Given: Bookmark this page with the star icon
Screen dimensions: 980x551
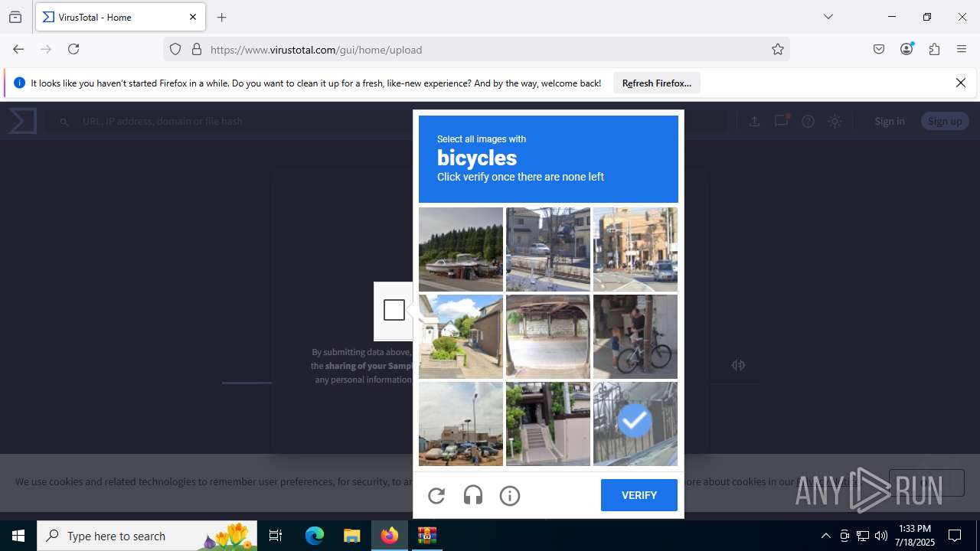Looking at the screenshot, I should (778, 50).
